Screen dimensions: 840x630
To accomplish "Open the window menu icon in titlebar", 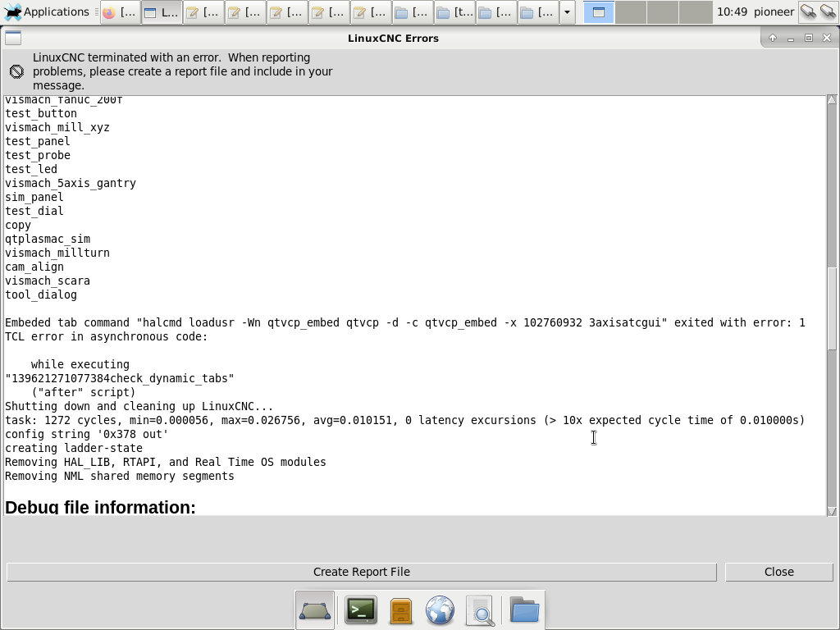I will 13,38.
